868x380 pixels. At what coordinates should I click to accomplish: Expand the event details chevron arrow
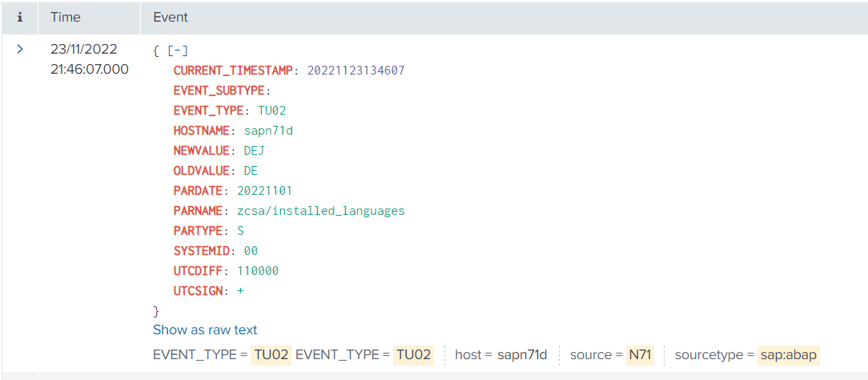click(x=20, y=50)
